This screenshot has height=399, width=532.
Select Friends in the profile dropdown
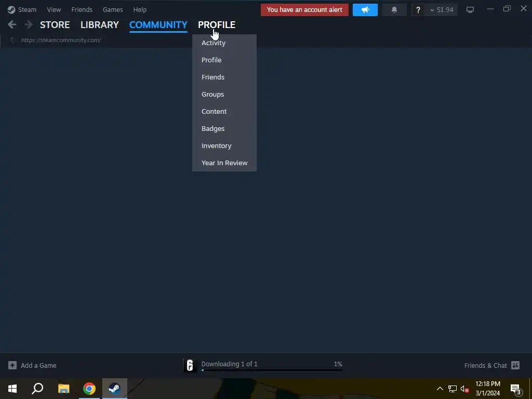pyautogui.click(x=224, y=77)
